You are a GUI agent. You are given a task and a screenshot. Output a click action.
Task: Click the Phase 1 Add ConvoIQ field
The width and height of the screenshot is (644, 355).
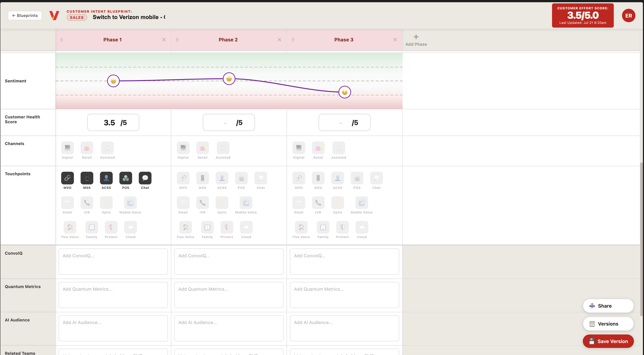pos(113,262)
